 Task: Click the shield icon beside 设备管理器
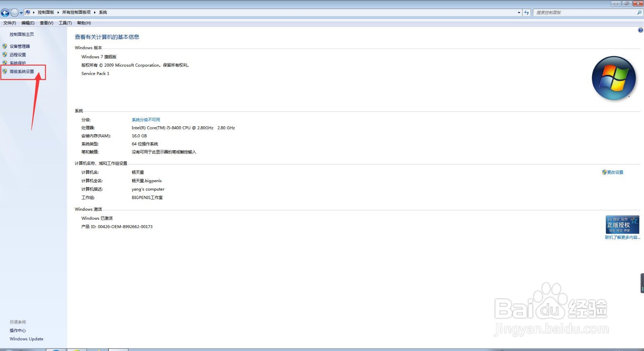click(5, 46)
